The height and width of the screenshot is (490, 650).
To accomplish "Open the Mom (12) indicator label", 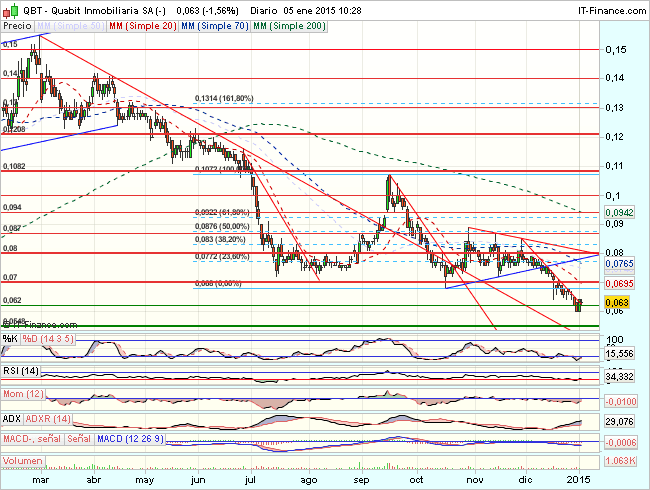I will (x=23, y=393).
